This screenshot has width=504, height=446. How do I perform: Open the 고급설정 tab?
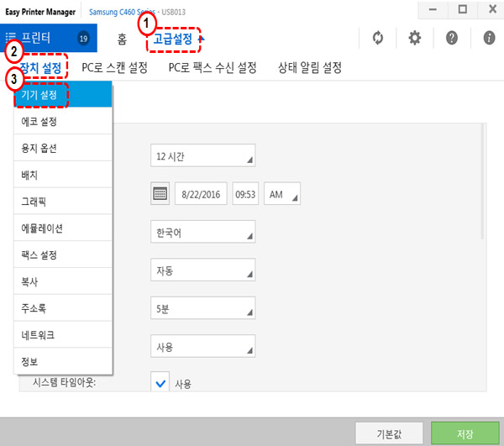point(173,39)
